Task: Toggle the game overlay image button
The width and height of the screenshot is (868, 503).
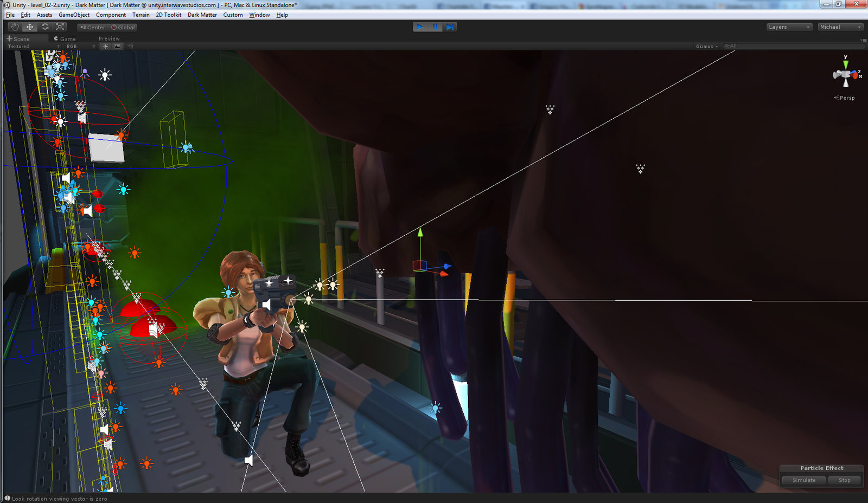Action: pos(118,46)
